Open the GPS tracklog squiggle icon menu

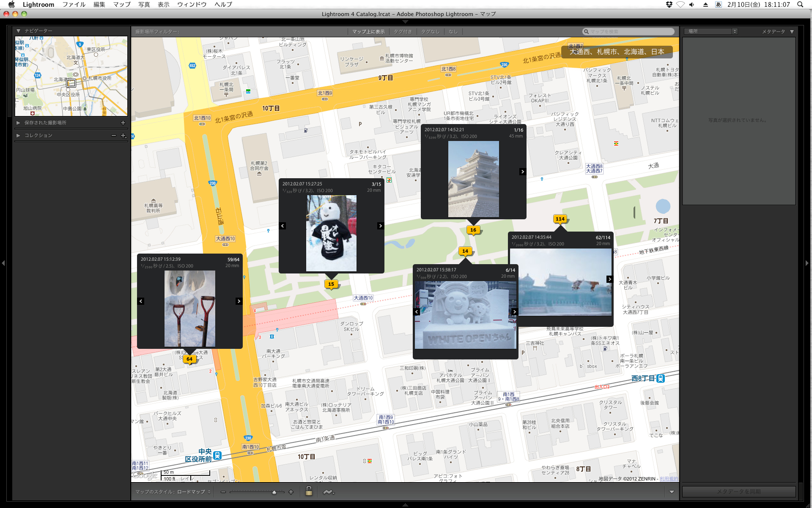tap(329, 491)
